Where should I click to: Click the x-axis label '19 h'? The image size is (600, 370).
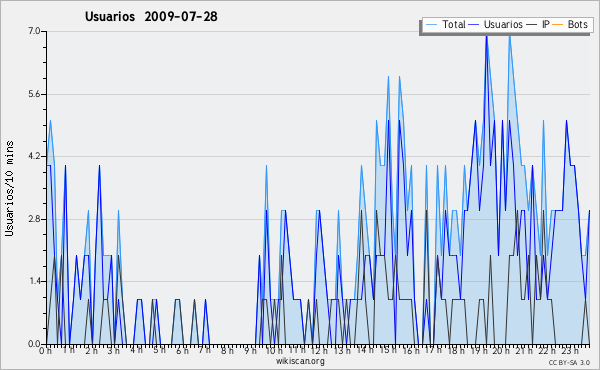(x=479, y=351)
